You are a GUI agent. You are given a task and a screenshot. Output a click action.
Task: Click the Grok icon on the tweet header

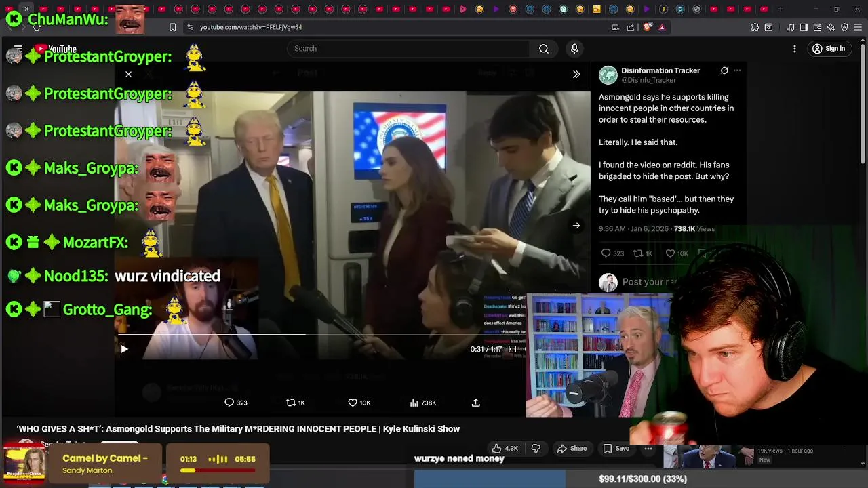(x=724, y=70)
